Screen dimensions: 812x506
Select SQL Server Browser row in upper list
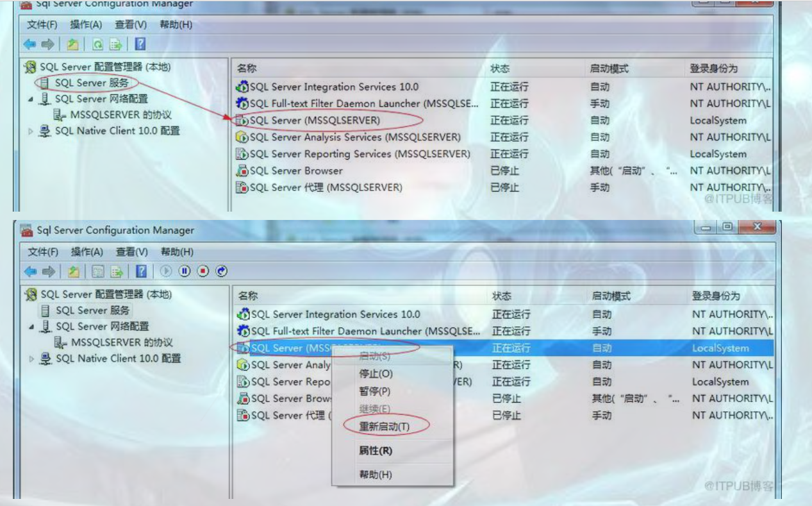tap(503, 171)
